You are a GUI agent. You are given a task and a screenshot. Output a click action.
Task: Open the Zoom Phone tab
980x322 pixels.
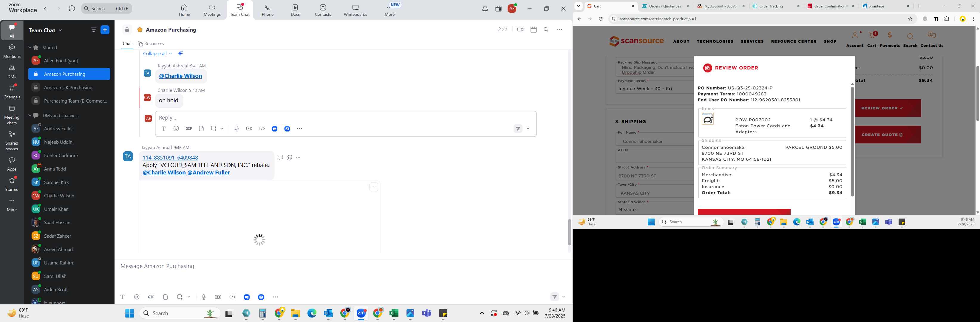pos(268,10)
